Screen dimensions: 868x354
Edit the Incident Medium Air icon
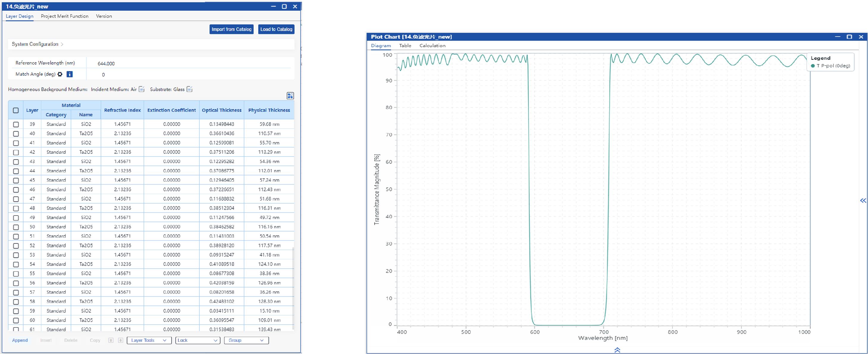pos(141,89)
